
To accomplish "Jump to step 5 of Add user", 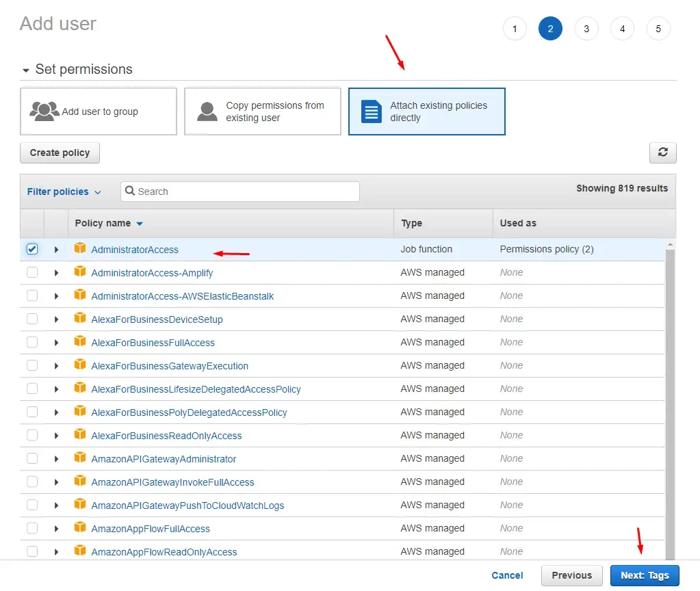I will [x=658, y=29].
